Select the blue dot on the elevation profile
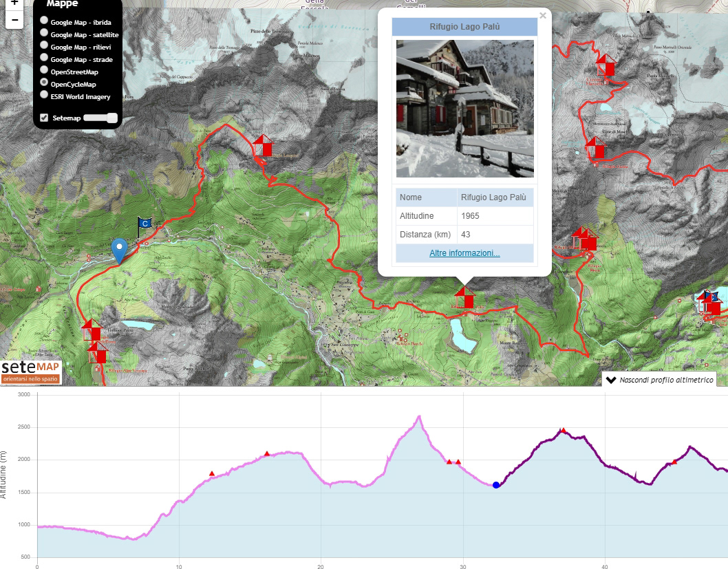728x569 pixels. pos(496,485)
